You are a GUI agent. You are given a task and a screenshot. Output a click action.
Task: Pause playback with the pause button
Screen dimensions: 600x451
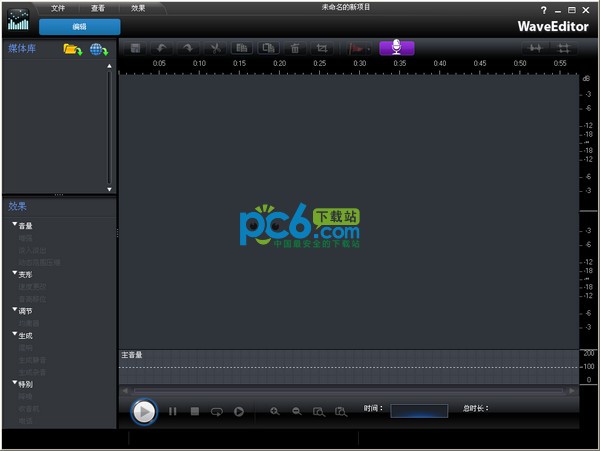point(173,411)
